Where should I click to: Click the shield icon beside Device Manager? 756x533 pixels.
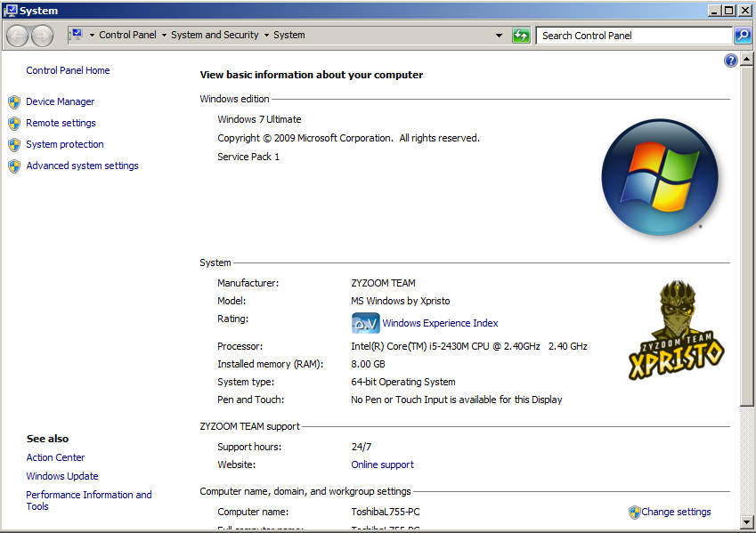[14, 101]
